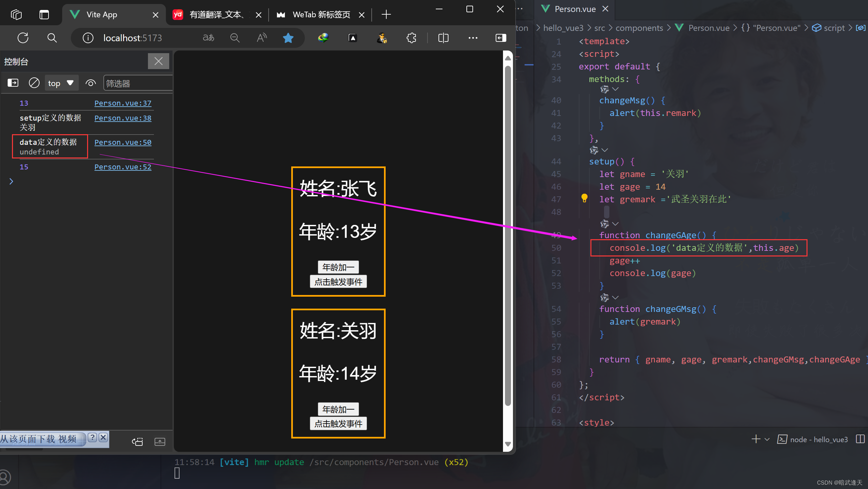Click the detective figure extension icon

(x=382, y=38)
